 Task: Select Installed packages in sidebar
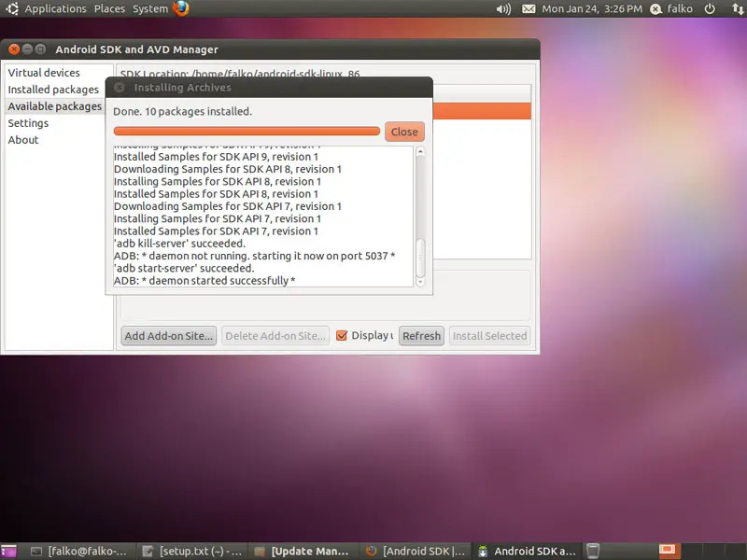pyautogui.click(x=53, y=90)
